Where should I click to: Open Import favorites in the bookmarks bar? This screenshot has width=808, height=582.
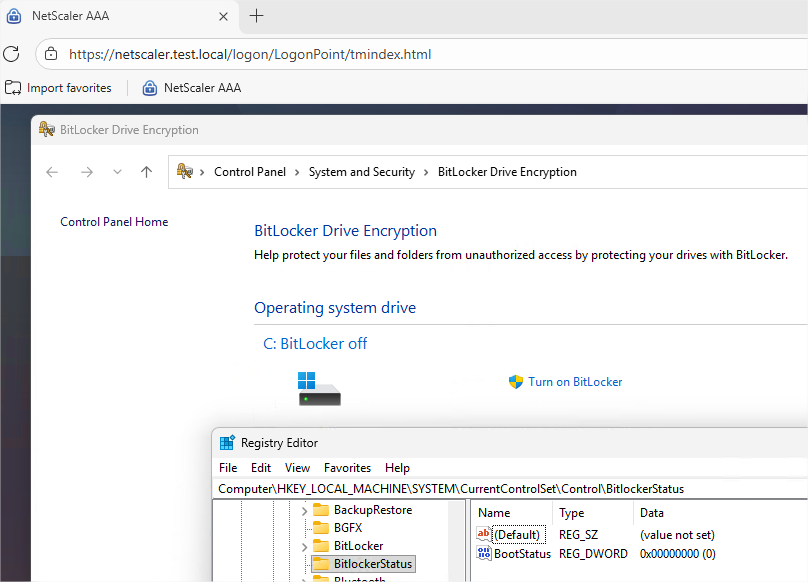(x=58, y=88)
